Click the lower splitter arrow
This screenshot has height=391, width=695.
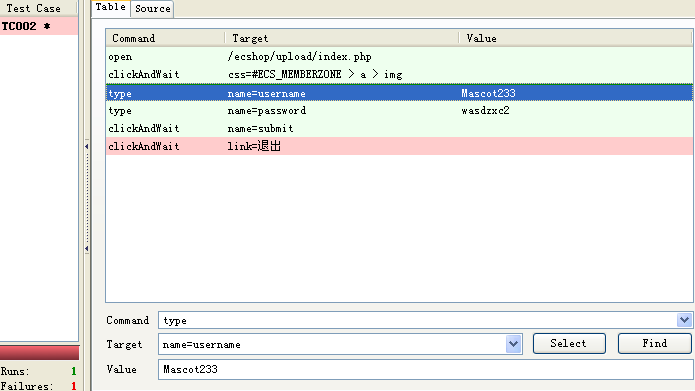click(87, 249)
